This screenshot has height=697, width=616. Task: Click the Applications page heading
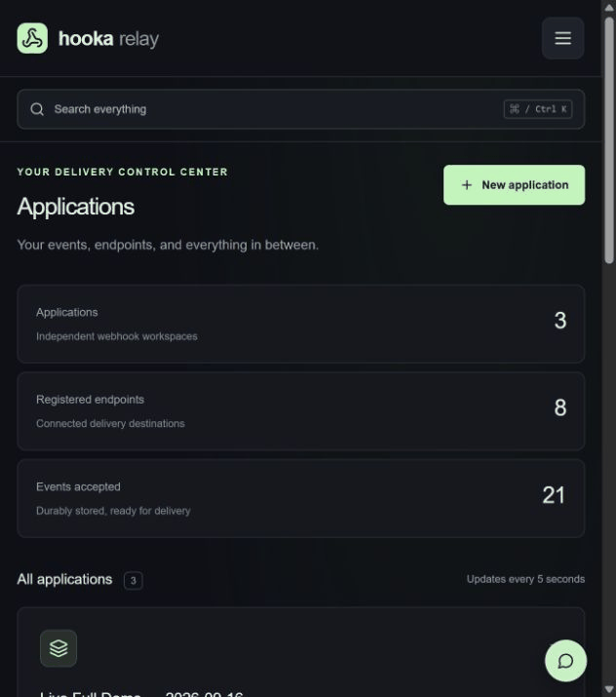(x=76, y=207)
